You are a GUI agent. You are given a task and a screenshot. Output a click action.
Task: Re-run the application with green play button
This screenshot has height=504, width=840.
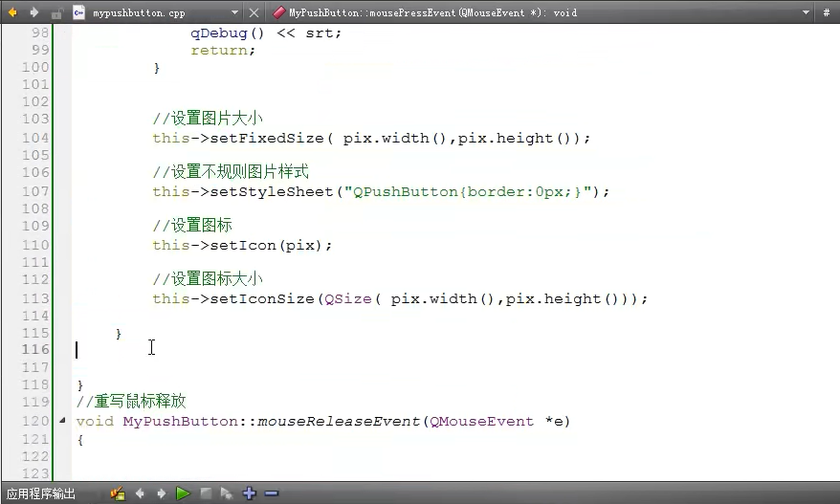(183, 493)
